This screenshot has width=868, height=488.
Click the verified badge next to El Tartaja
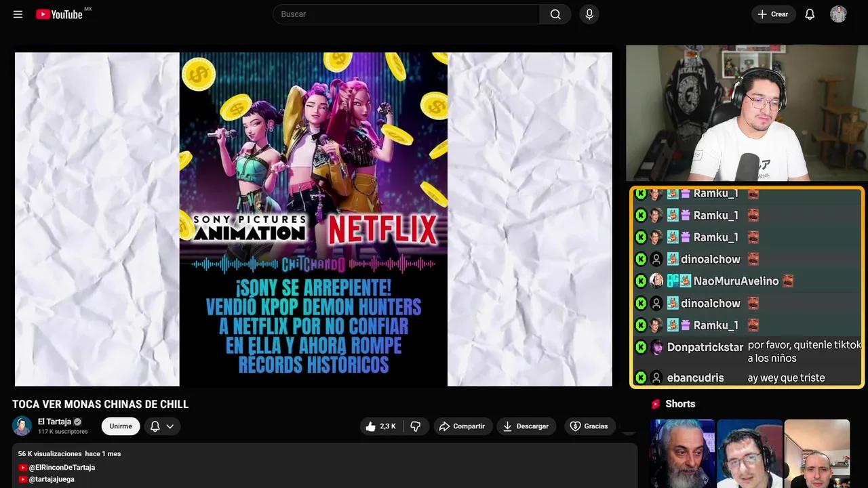pyautogui.click(x=77, y=422)
